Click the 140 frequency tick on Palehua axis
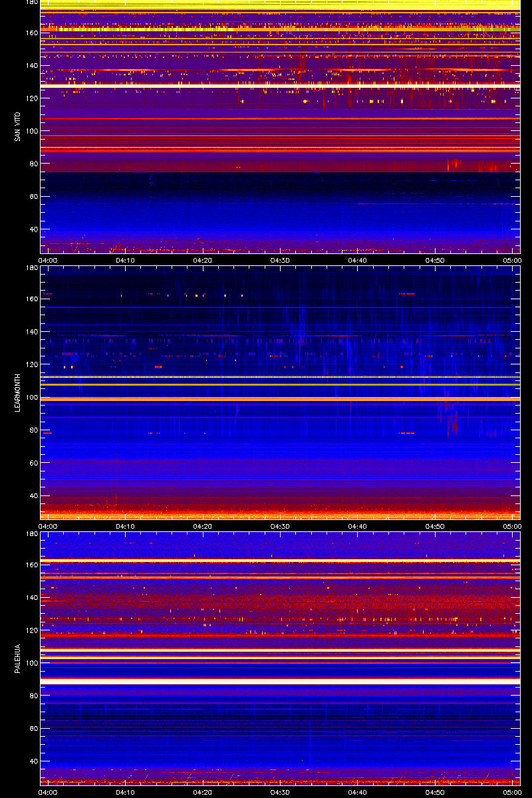The width and height of the screenshot is (532, 798). tap(31, 598)
